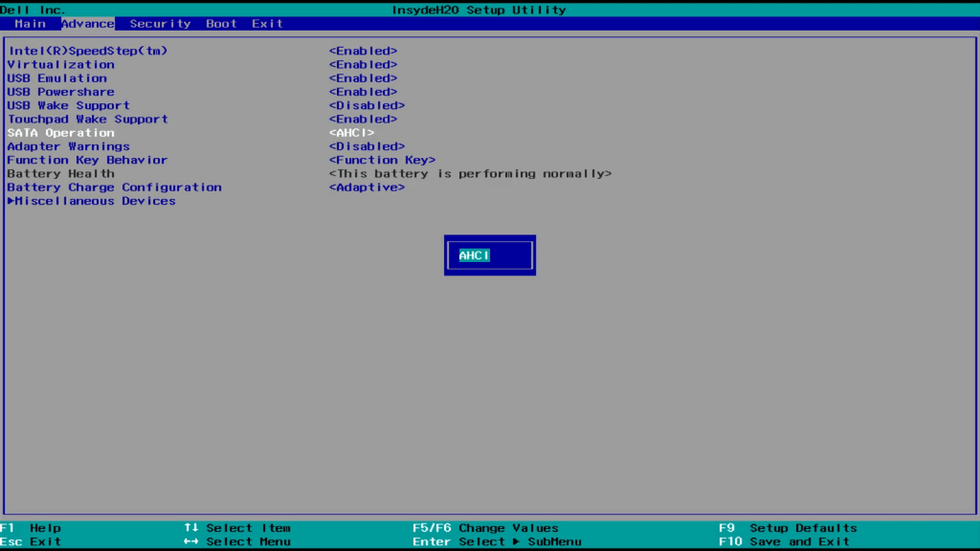Open Battery Charge Configuration Adaptive dropdown
980x551 pixels.
point(367,187)
